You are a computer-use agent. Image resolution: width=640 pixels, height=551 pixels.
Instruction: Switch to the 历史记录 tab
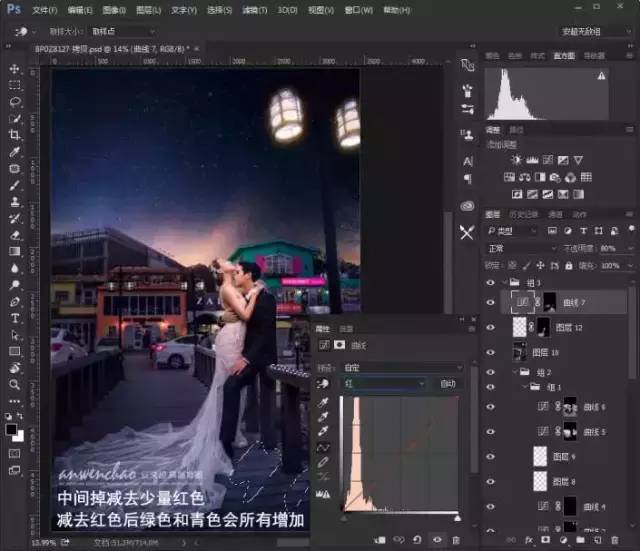click(524, 214)
